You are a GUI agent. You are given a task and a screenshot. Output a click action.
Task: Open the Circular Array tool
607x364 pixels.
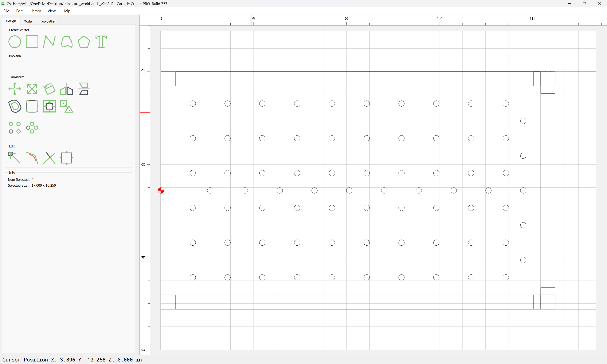coord(32,127)
